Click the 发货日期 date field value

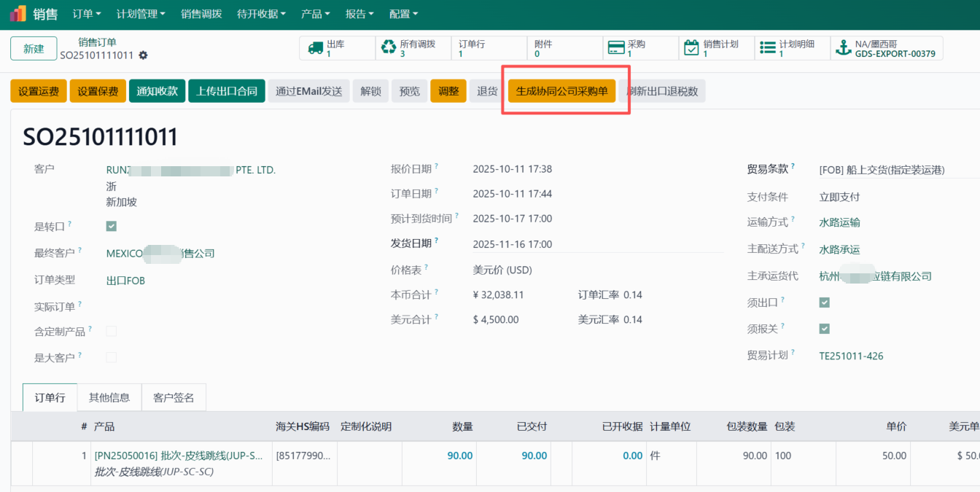[x=512, y=244]
